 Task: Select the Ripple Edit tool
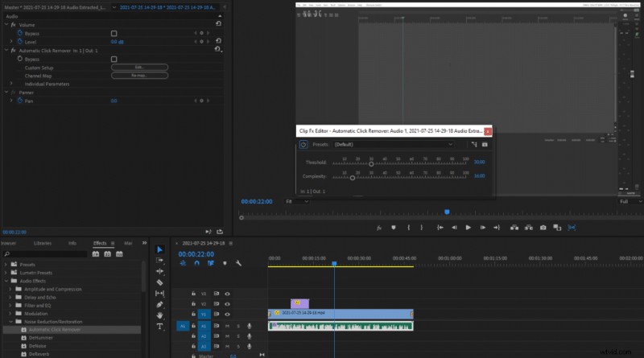(x=159, y=271)
